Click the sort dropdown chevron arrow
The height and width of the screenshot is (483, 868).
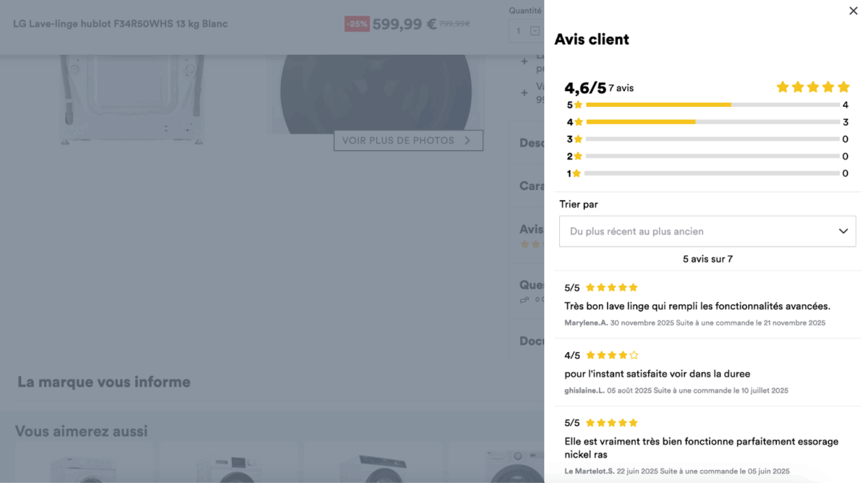[843, 231]
